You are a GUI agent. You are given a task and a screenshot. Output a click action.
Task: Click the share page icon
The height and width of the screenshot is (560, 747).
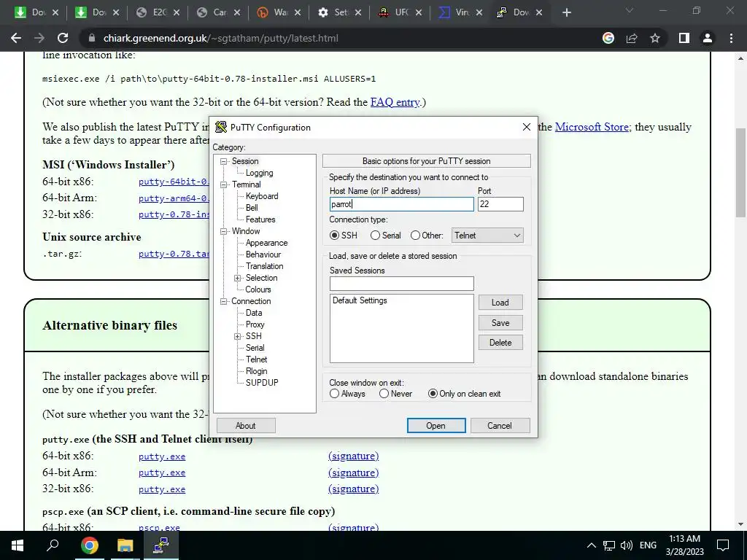click(632, 38)
